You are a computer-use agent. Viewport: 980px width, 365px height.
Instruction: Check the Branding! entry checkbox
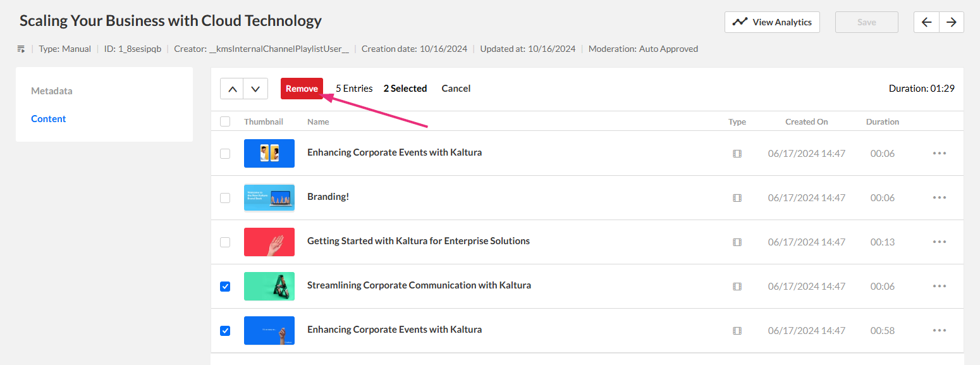pyautogui.click(x=225, y=197)
